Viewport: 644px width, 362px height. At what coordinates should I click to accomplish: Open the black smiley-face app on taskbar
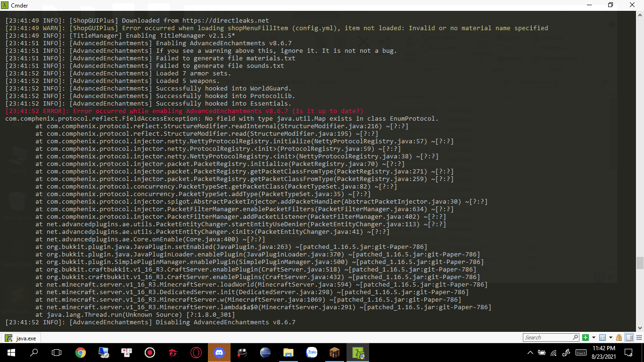coord(242,352)
